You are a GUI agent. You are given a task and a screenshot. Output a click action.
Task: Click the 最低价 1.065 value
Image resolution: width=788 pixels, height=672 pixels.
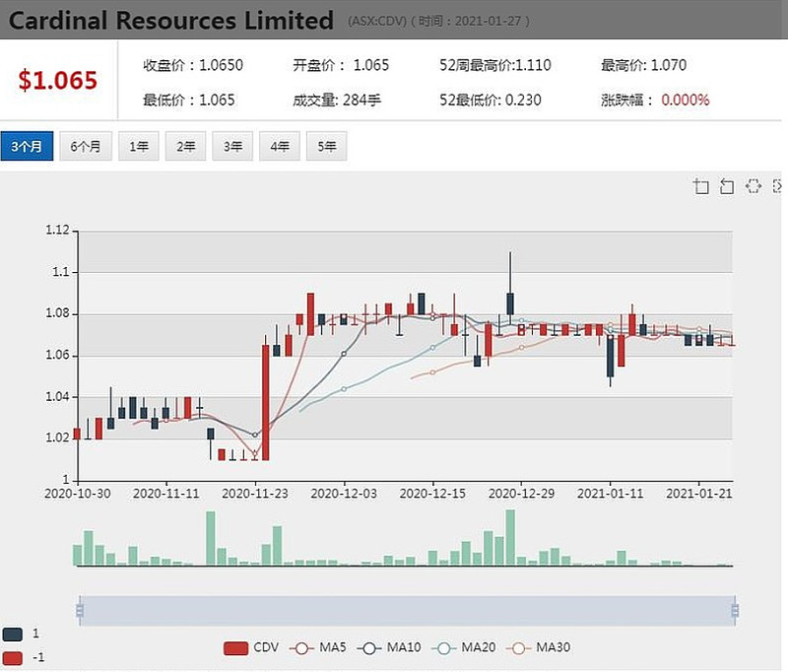(x=217, y=101)
